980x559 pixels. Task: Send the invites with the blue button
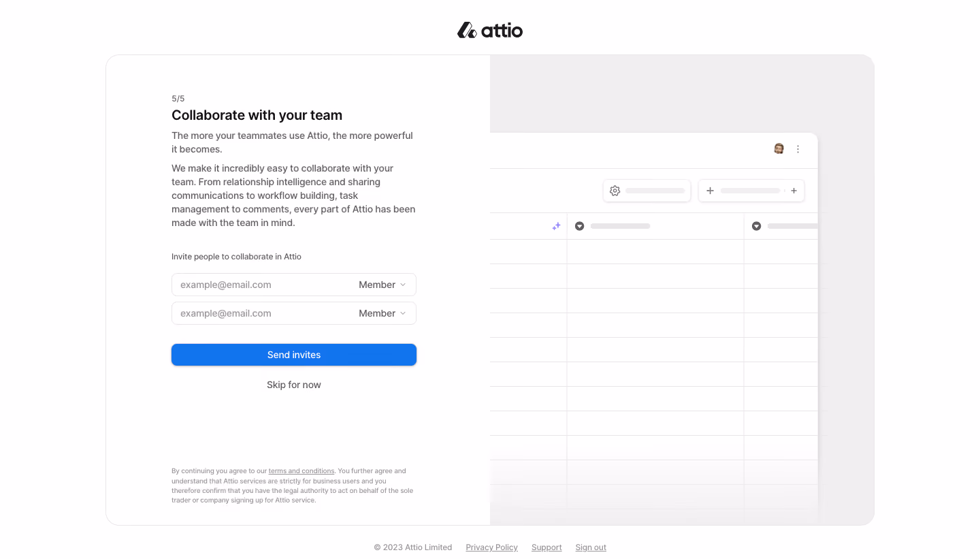pos(294,355)
